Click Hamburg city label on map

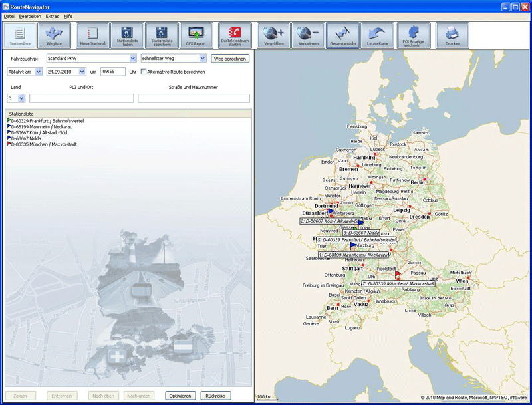tap(364, 158)
